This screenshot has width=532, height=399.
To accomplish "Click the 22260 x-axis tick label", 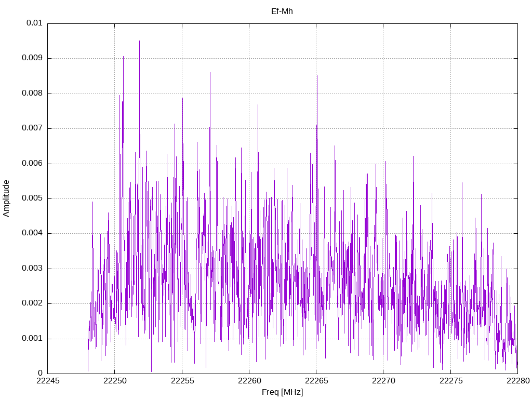I will [249, 381].
